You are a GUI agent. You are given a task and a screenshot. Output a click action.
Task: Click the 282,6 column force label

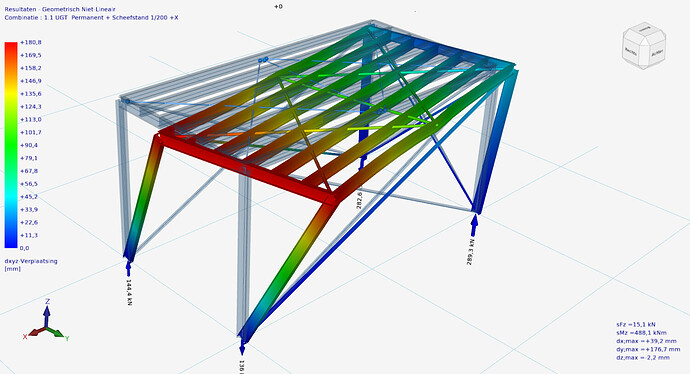tap(359, 200)
